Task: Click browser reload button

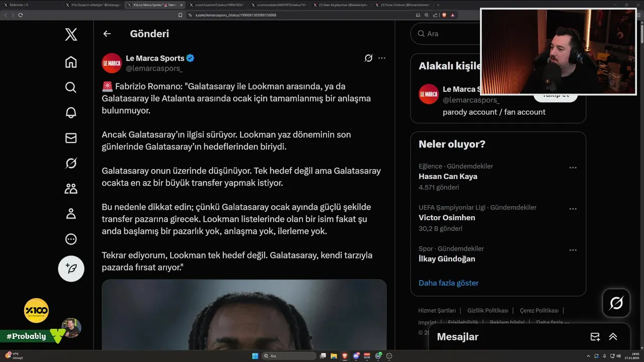Action: point(21,15)
